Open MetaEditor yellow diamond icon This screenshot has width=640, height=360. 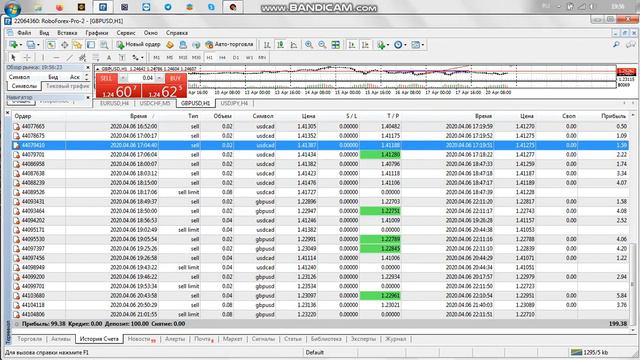coord(170,44)
